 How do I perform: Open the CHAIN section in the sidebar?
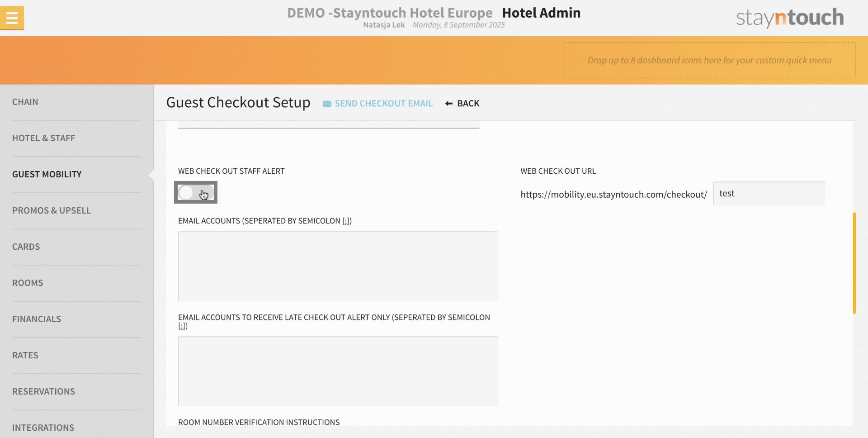click(x=25, y=102)
